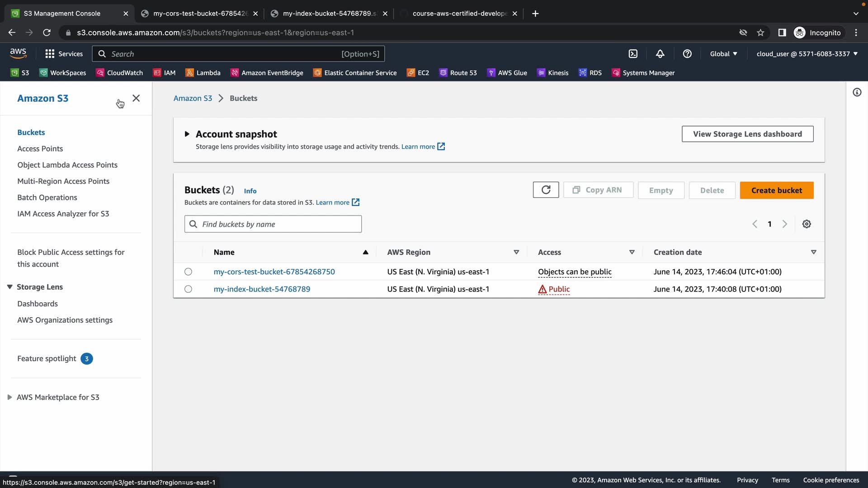Open the AWS CloudShell icon

tap(633, 54)
